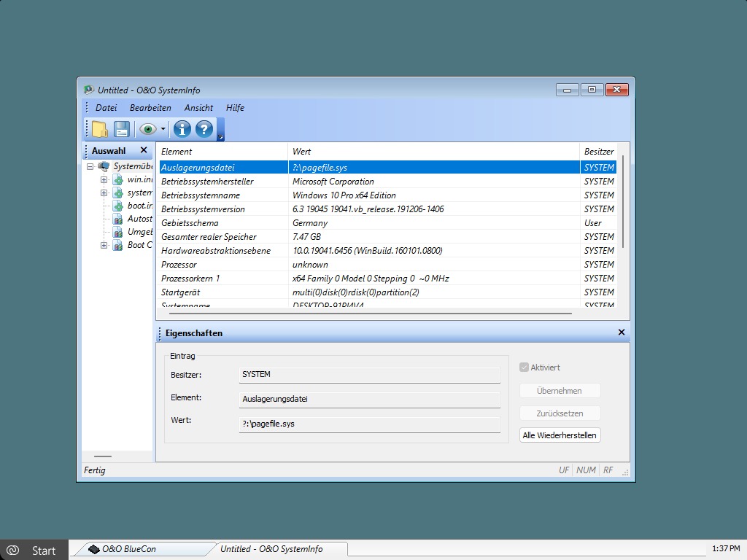Image resolution: width=747 pixels, height=560 pixels.
Task: Switch to O&O BlueCon taskbar tab
Action: pos(128,549)
